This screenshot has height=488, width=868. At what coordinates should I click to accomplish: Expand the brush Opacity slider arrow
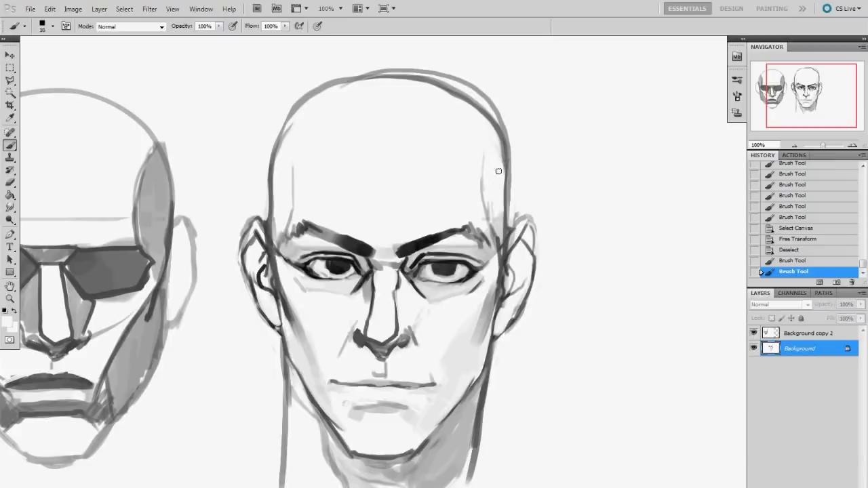point(219,26)
